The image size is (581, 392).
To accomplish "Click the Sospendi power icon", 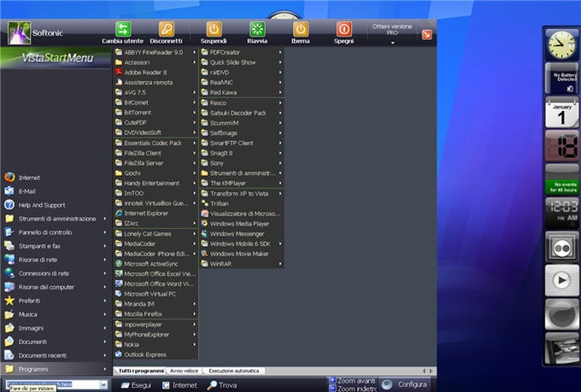I will click(214, 29).
